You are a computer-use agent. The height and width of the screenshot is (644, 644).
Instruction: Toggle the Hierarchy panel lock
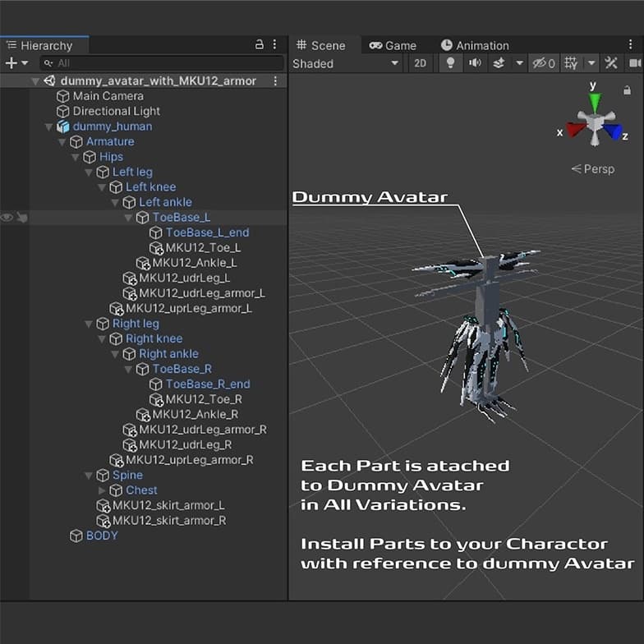(260, 45)
